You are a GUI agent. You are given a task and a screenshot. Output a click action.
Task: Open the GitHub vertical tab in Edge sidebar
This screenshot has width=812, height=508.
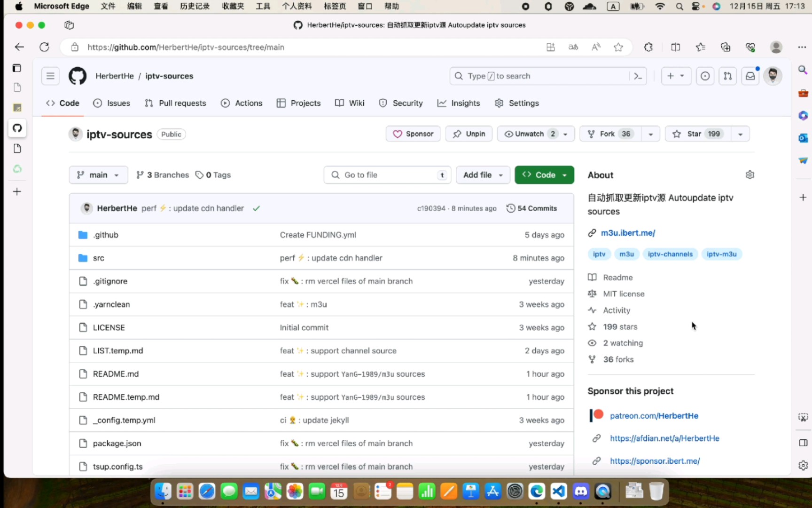[x=17, y=128]
